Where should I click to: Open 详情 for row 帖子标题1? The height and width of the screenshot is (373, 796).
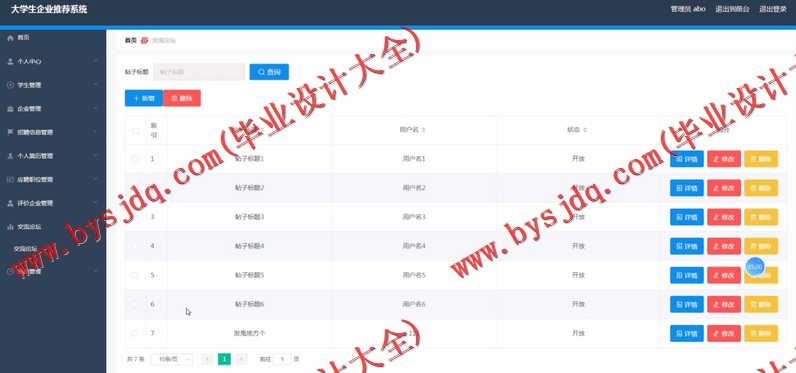(687, 159)
